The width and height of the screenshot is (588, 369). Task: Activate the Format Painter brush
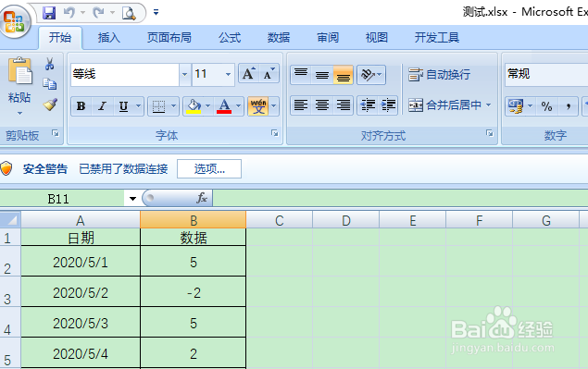click(50, 105)
